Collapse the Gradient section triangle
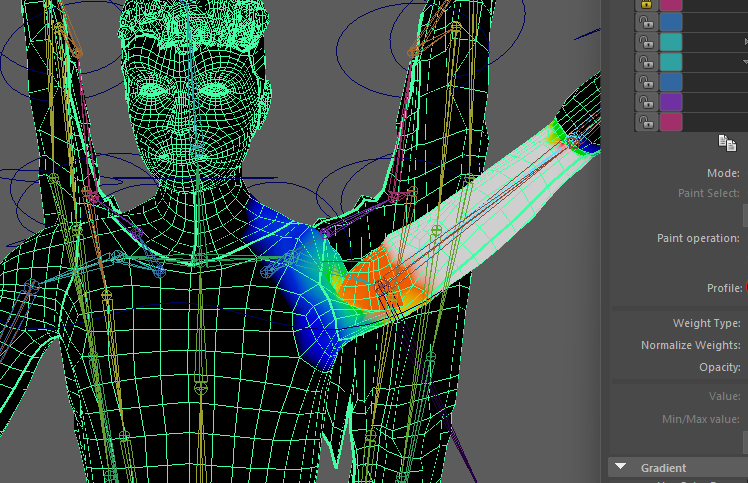Image resolution: width=748 pixels, height=483 pixels. [620, 467]
